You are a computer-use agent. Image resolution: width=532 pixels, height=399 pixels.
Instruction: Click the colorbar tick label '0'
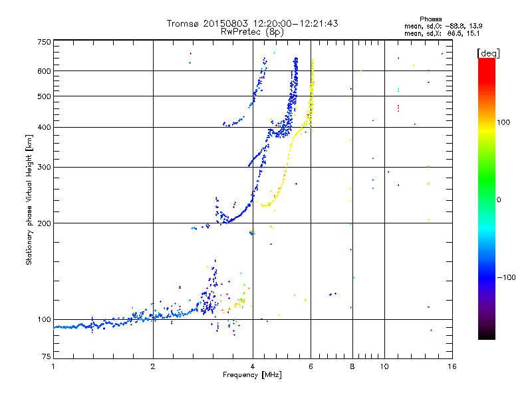(499, 199)
